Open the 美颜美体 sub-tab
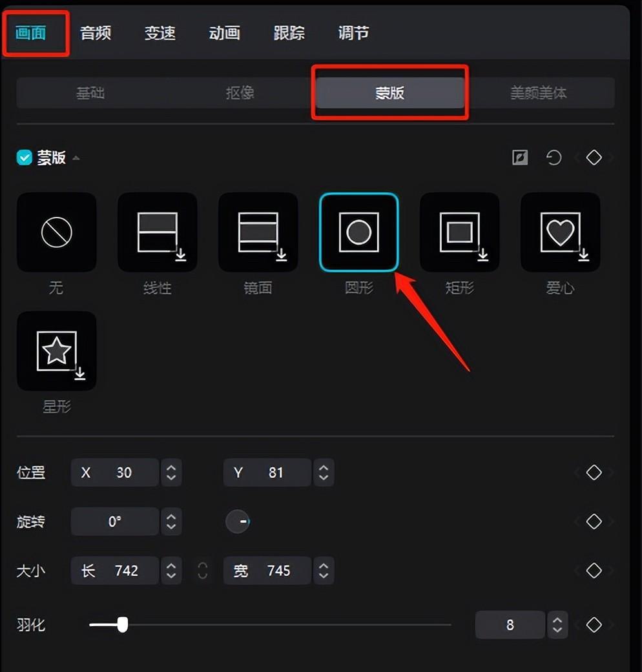Screen dimensions: 642x672 (x=539, y=92)
